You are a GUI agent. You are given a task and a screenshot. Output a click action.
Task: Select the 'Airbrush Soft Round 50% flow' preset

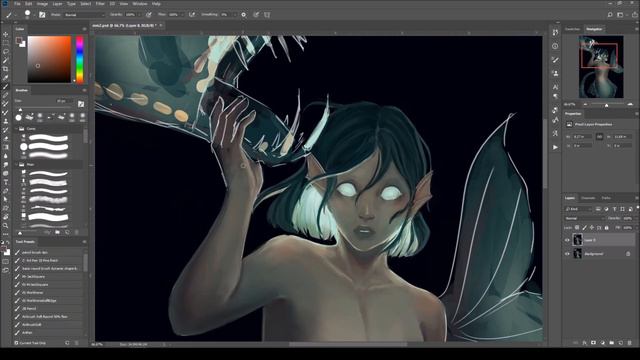[48, 316]
